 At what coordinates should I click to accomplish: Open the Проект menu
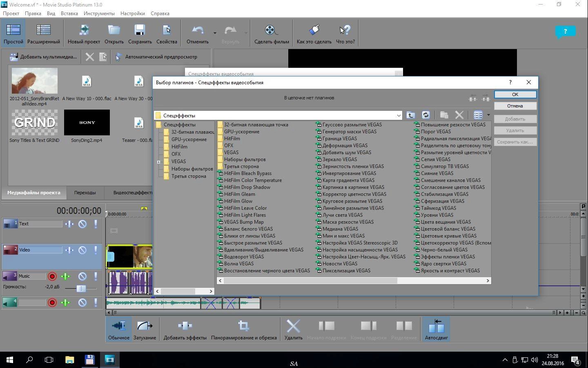click(x=11, y=13)
